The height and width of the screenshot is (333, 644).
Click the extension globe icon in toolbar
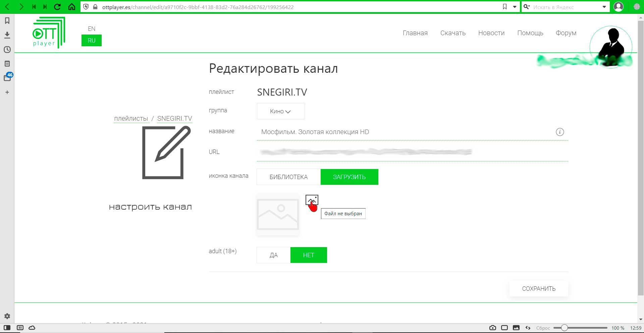(x=637, y=7)
